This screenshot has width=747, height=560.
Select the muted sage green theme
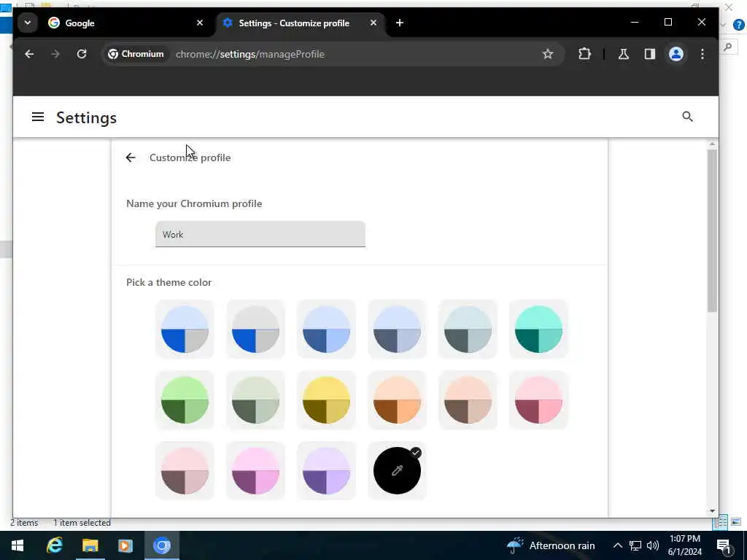pyautogui.click(x=255, y=400)
